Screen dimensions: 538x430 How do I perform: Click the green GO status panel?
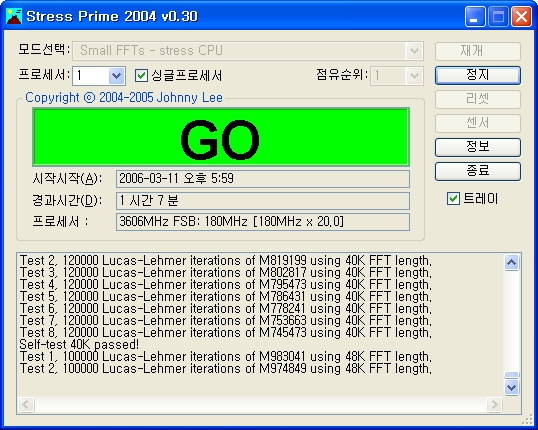coord(221,137)
